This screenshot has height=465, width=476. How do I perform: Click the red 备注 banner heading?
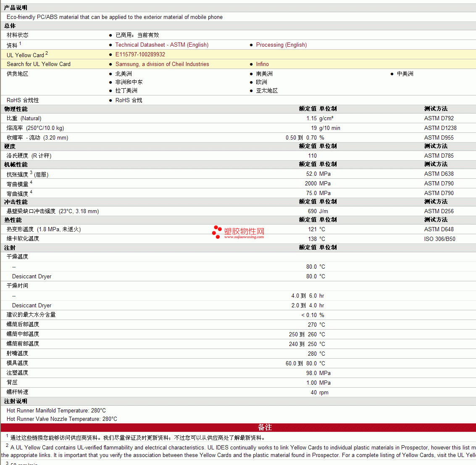(x=264, y=428)
